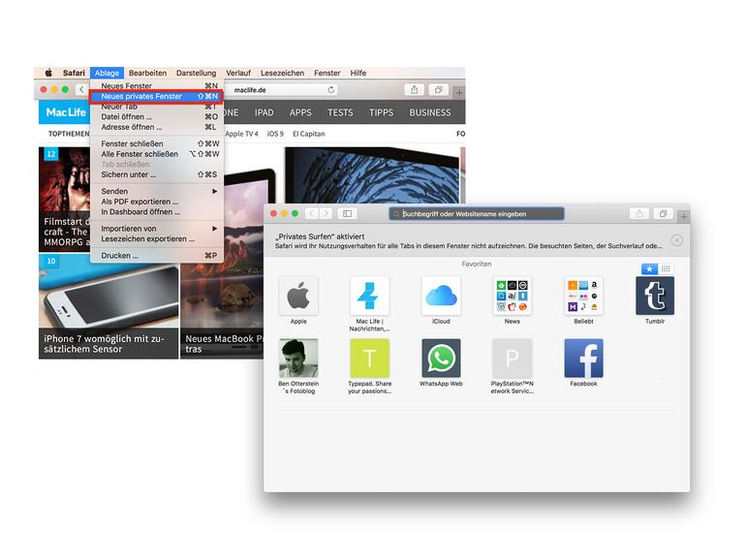Reload maclife.de page in background window
Image resolution: width=746 pixels, height=560 pixels.
pyautogui.click(x=331, y=89)
